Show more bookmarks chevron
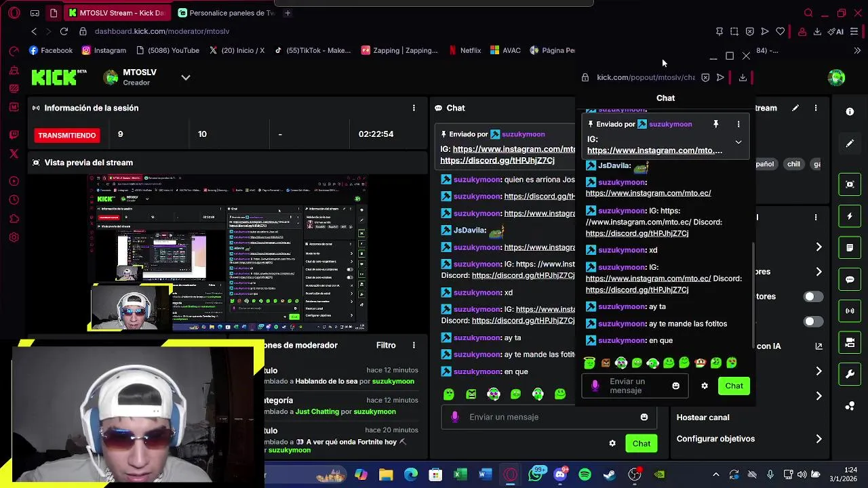 [857, 50]
